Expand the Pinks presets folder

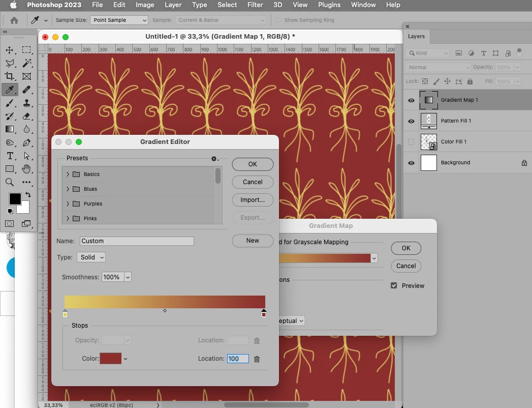coord(68,218)
